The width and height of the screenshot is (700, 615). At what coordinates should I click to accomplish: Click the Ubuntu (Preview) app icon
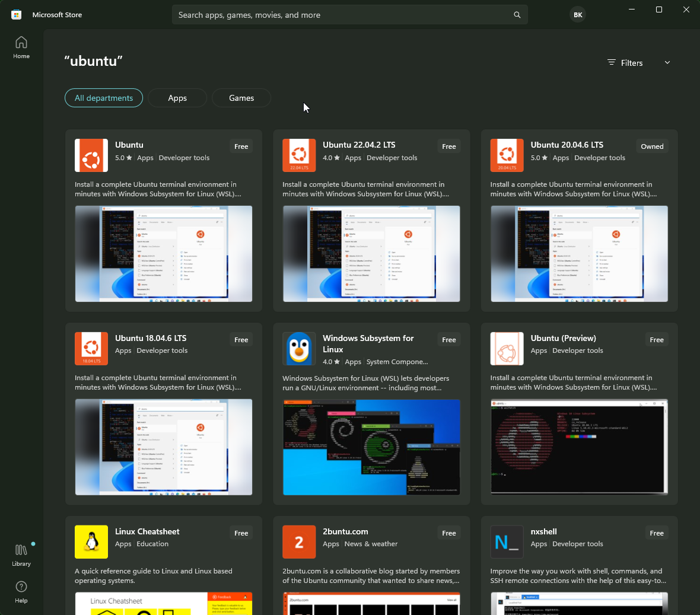coord(507,349)
